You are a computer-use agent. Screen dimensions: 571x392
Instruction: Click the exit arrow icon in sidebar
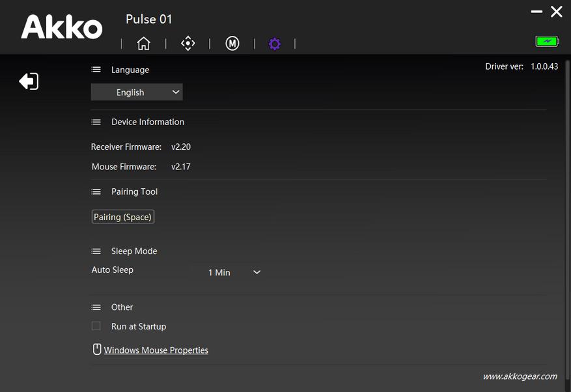(x=29, y=81)
